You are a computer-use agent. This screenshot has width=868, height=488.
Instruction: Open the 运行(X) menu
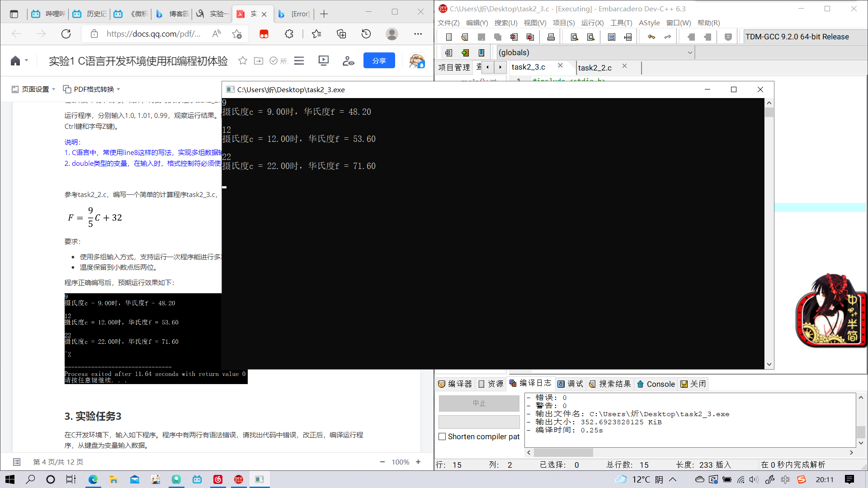click(592, 23)
